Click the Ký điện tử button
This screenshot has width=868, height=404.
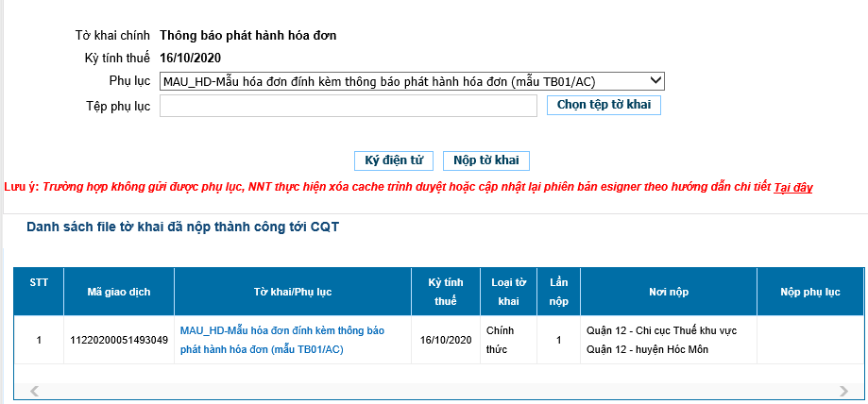pos(393,160)
